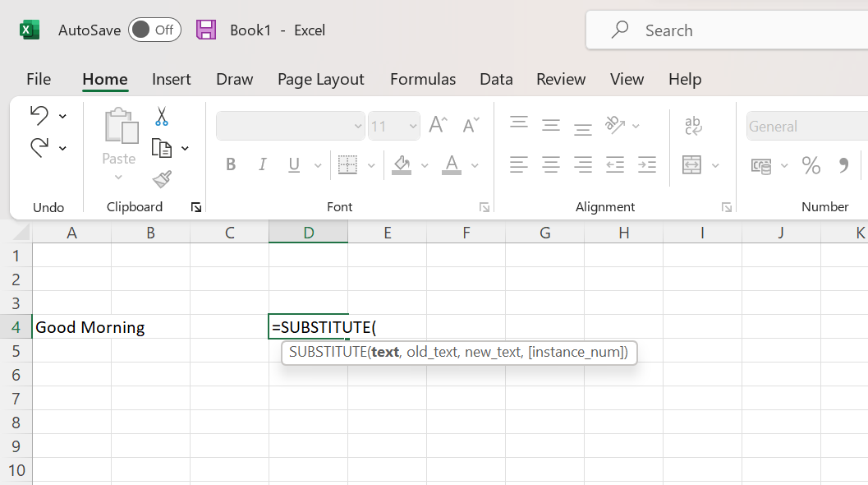Click the Increase Font Size icon

click(437, 125)
